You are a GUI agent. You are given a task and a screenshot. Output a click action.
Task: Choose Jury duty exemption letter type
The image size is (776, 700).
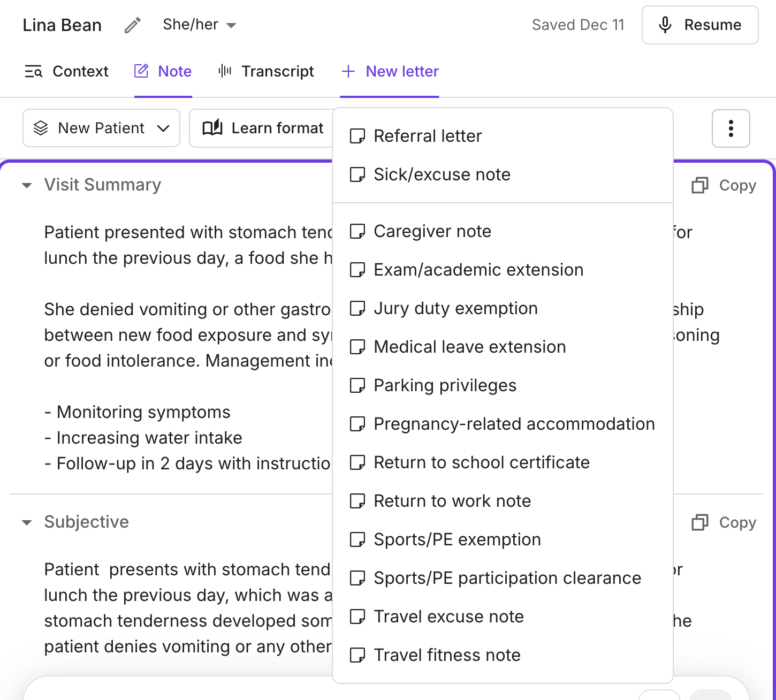[x=455, y=308]
